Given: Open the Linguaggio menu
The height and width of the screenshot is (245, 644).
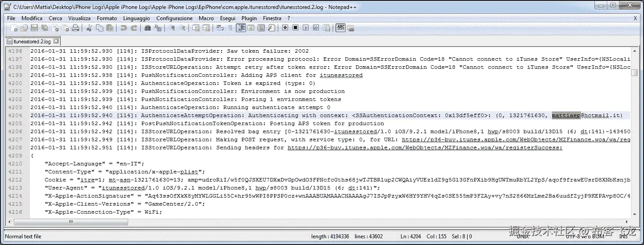Looking at the screenshot, I should 137,18.
